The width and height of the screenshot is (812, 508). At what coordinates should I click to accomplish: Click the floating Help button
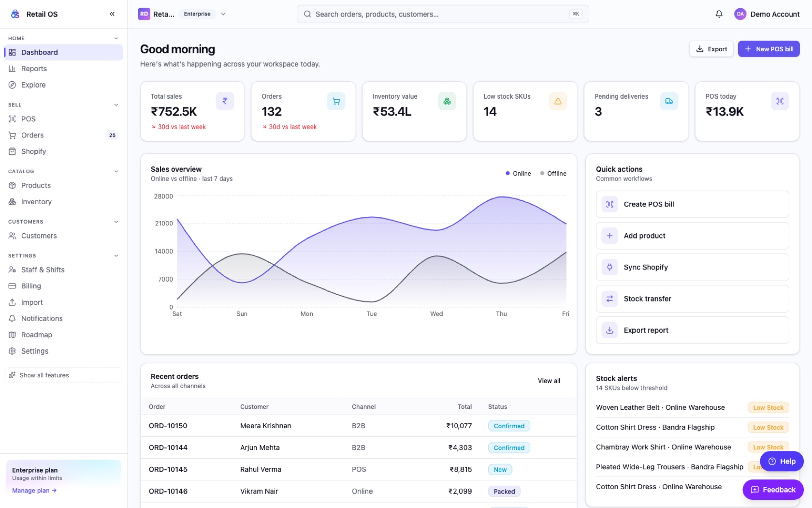[782, 461]
